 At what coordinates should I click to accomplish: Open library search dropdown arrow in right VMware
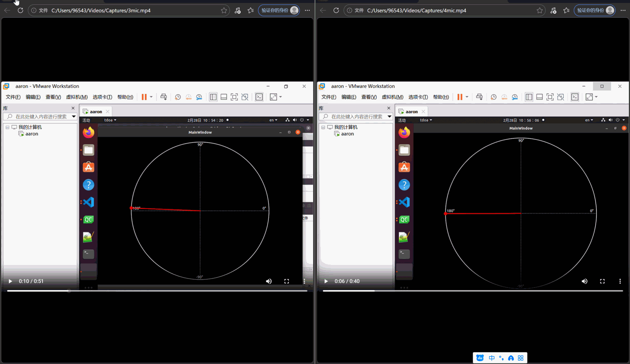tap(390, 116)
